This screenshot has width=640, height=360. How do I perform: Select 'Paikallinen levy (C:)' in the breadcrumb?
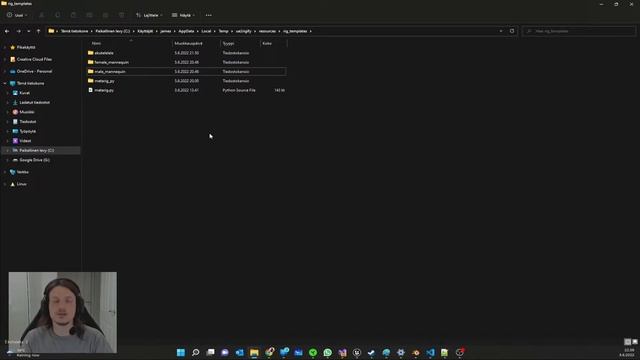[113, 31]
